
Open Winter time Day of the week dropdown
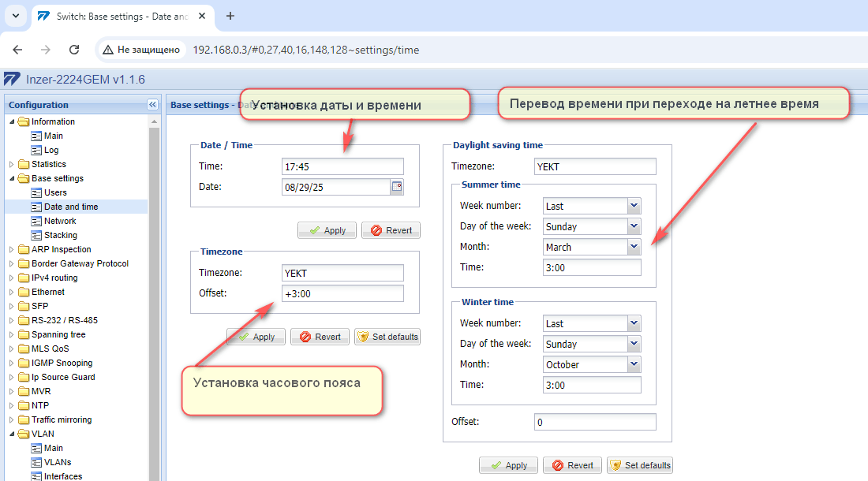pyautogui.click(x=634, y=344)
